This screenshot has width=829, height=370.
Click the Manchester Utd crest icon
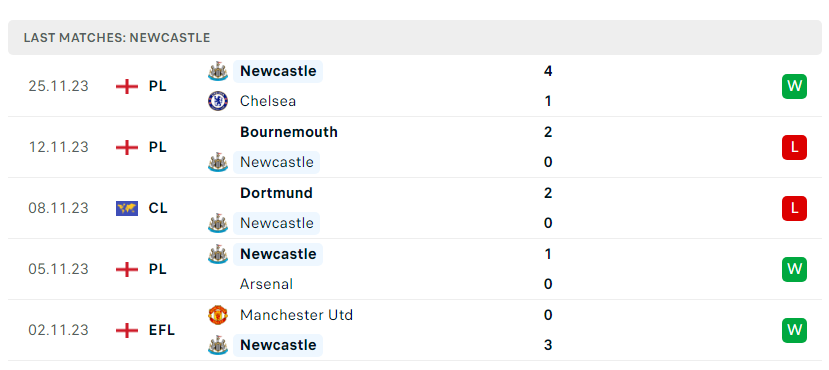click(x=218, y=315)
